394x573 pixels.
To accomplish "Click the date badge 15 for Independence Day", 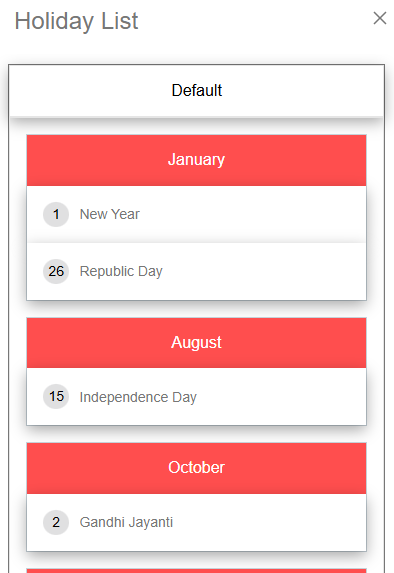I will pos(56,396).
